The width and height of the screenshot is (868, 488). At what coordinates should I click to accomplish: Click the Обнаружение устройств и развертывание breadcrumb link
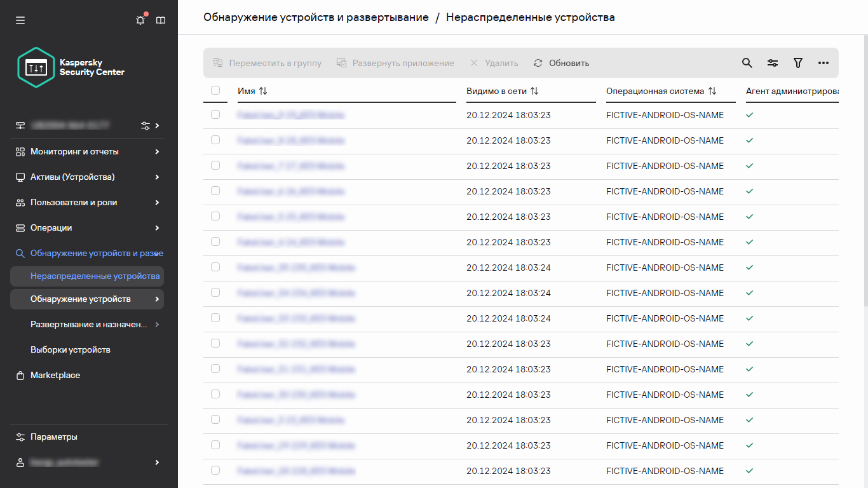click(x=316, y=17)
